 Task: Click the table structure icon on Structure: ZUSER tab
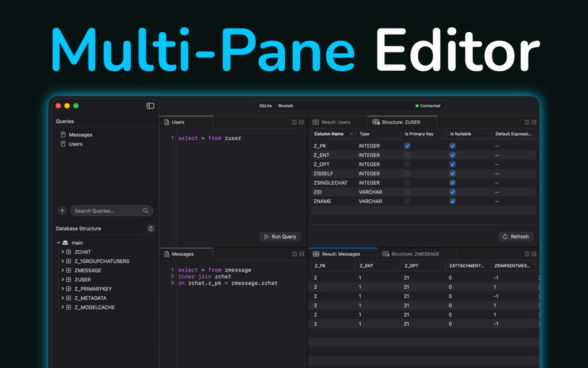(x=375, y=122)
